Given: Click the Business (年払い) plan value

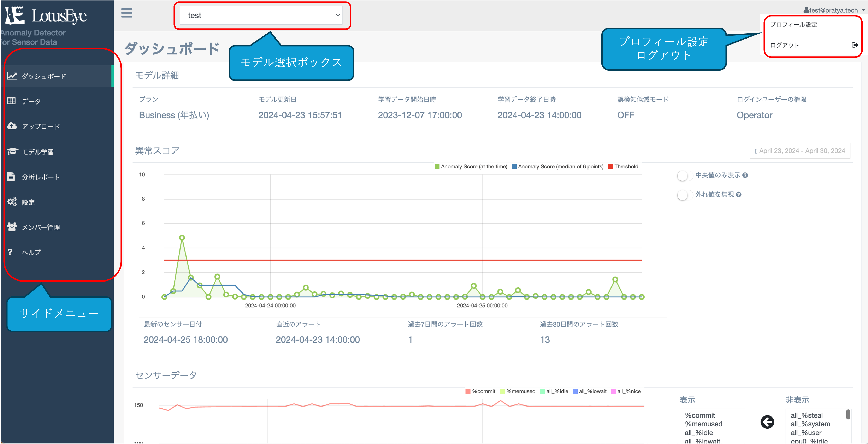Looking at the screenshot, I should point(174,115).
